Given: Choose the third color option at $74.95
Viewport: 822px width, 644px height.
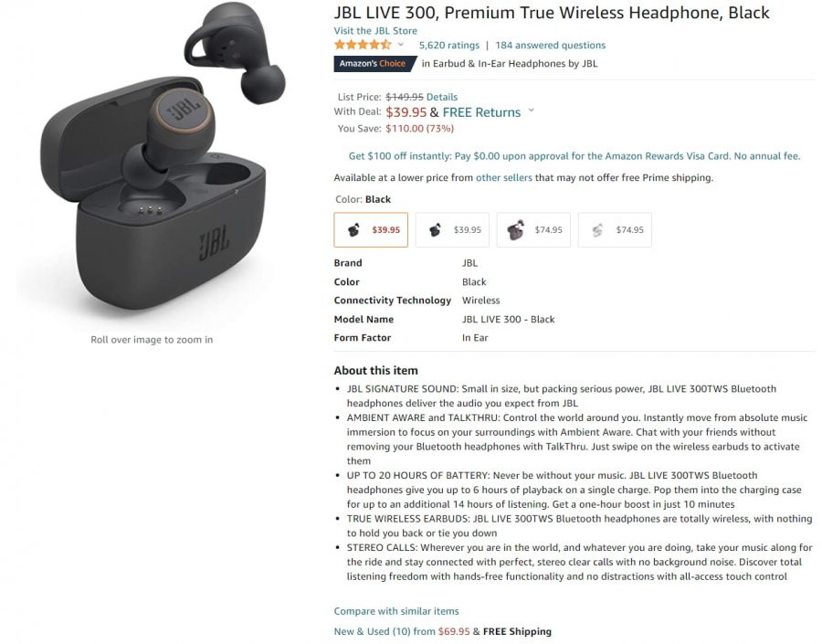Looking at the screenshot, I should pyautogui.click(x=533, y=229).
